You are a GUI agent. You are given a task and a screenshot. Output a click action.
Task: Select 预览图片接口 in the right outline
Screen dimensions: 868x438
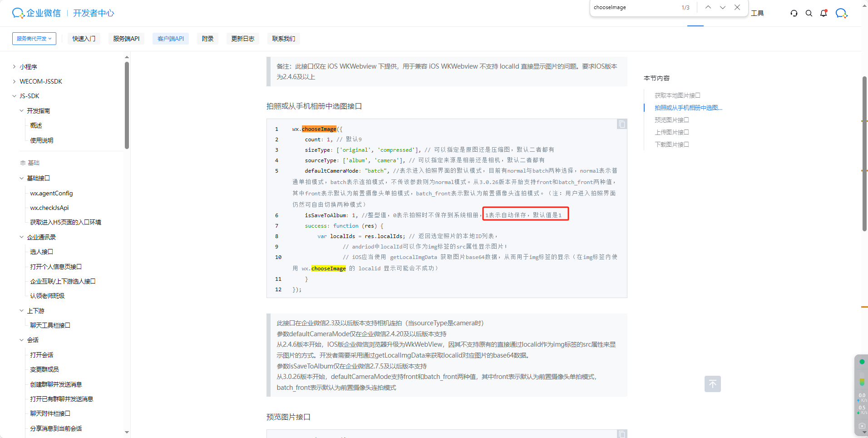click(671, 119)
